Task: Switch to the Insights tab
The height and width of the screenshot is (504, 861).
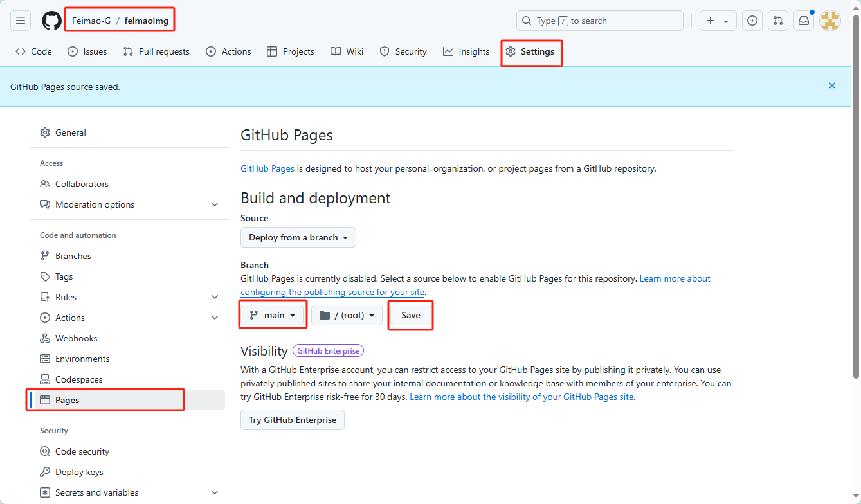Action: point(466,51)
